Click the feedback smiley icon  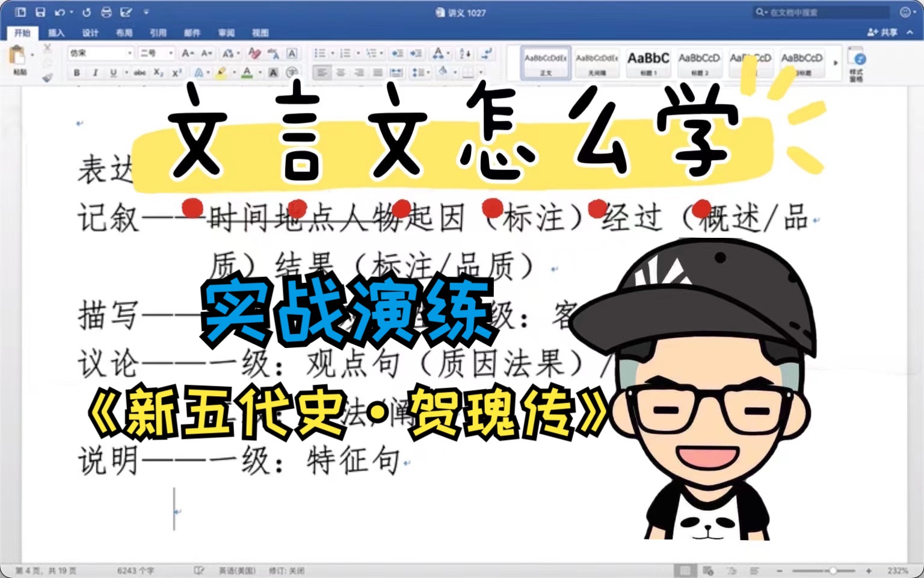pyautogui.click(x=905, y=12)
